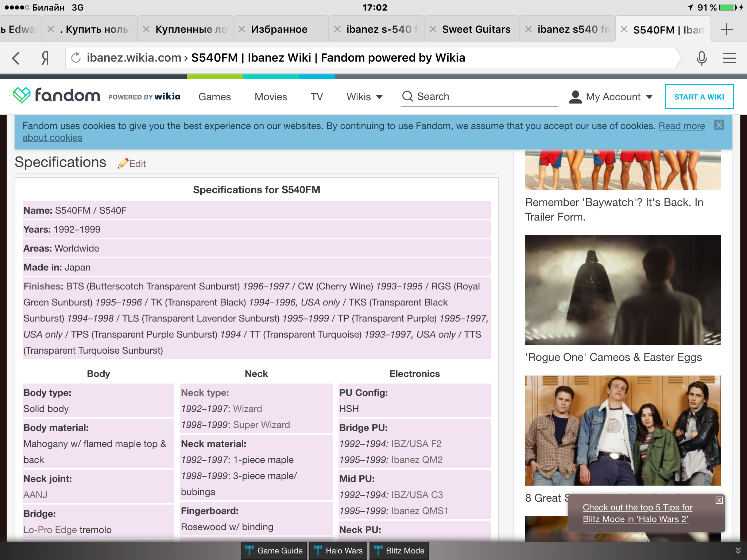Open the Movies menu item
This screenshot has height=560, width=747.
coord(271,97)
